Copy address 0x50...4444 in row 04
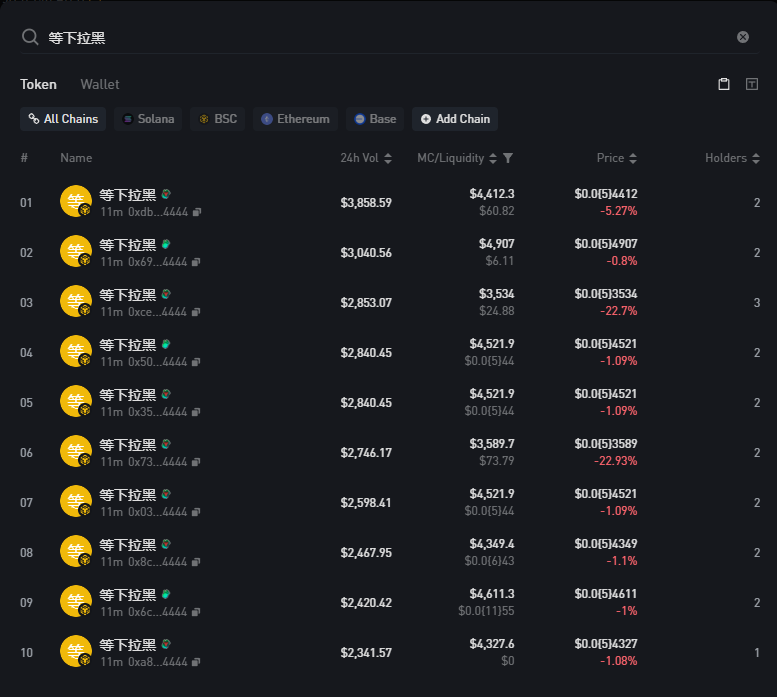 click(196, 362)
